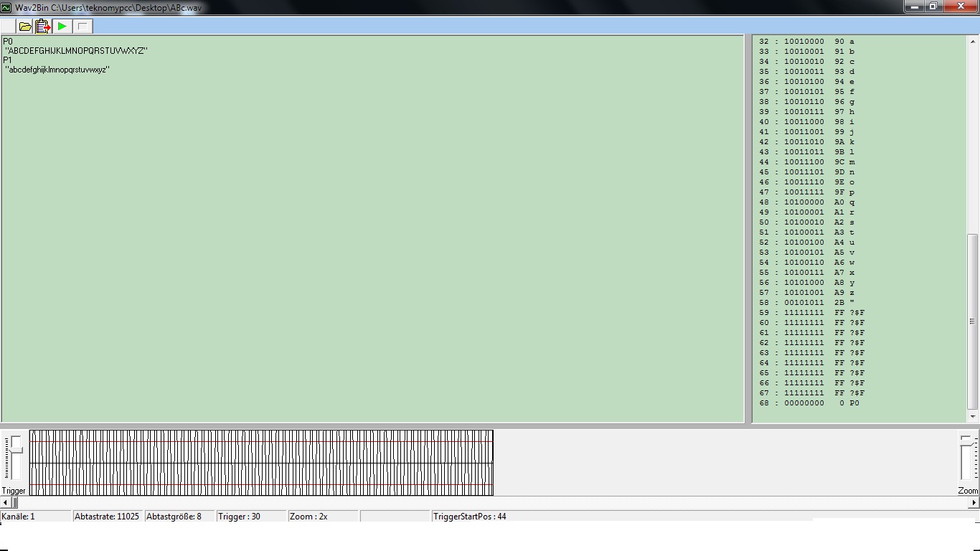The height and width of the screenshot is (551, 980).
Task: Select row 44 : 10011100 9C m
Action: pyautogui.click(x=807, y=162)
